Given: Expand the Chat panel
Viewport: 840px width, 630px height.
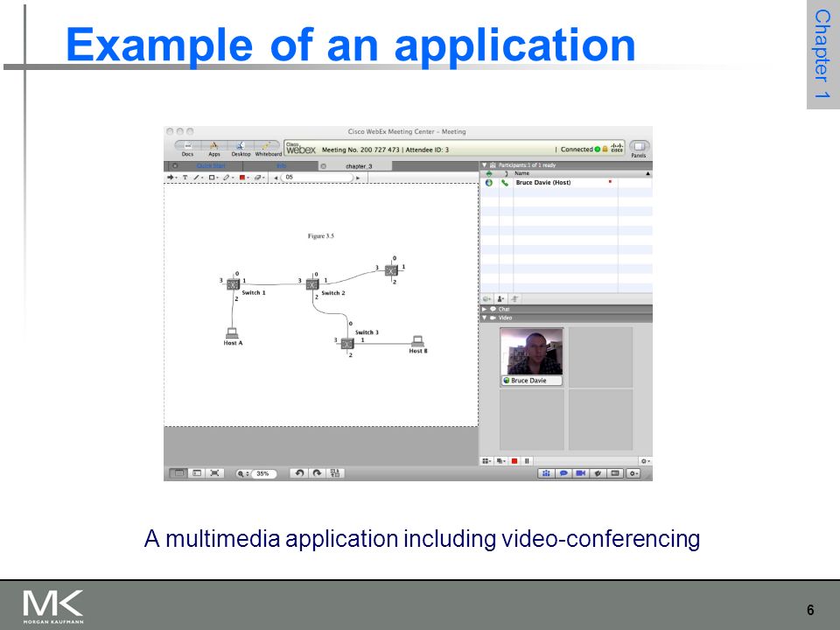Looking at the screenshot, I should pos(484,309).
